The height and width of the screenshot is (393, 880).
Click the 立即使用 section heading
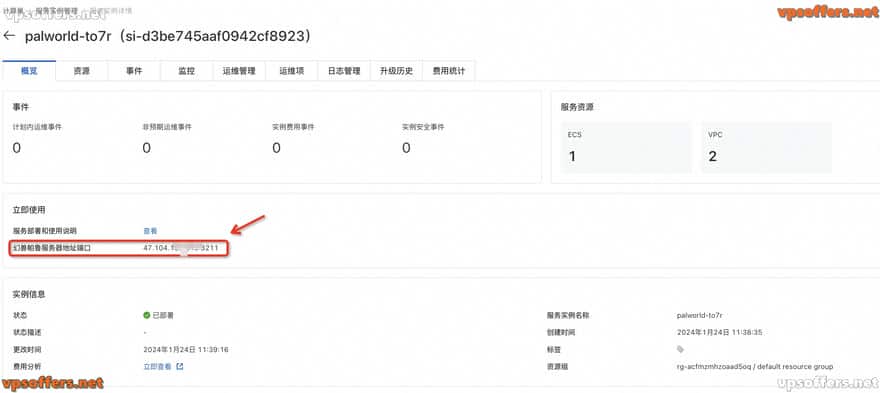(x=29, y=210)
